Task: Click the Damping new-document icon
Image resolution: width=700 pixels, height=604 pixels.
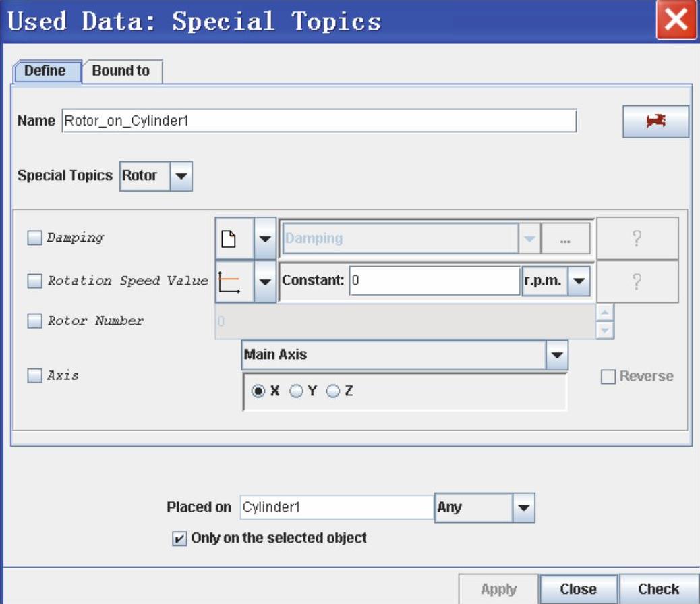Action: 229,238
